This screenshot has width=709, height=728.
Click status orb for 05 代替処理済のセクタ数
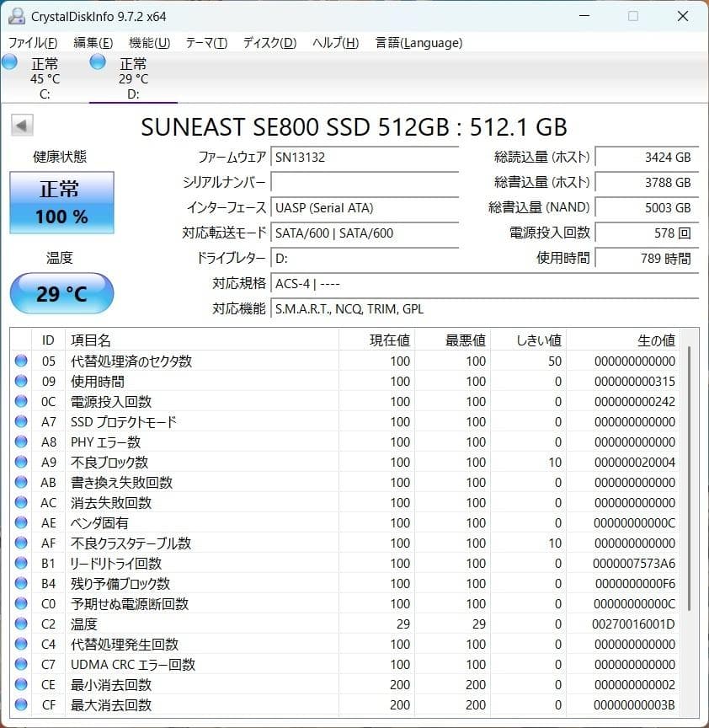coord(21,361)
